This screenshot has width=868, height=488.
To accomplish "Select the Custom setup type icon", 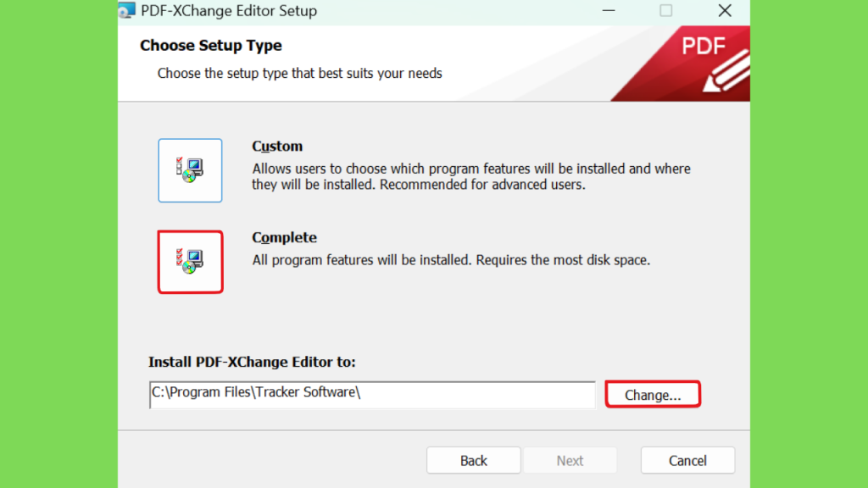I will pos(190,170).
